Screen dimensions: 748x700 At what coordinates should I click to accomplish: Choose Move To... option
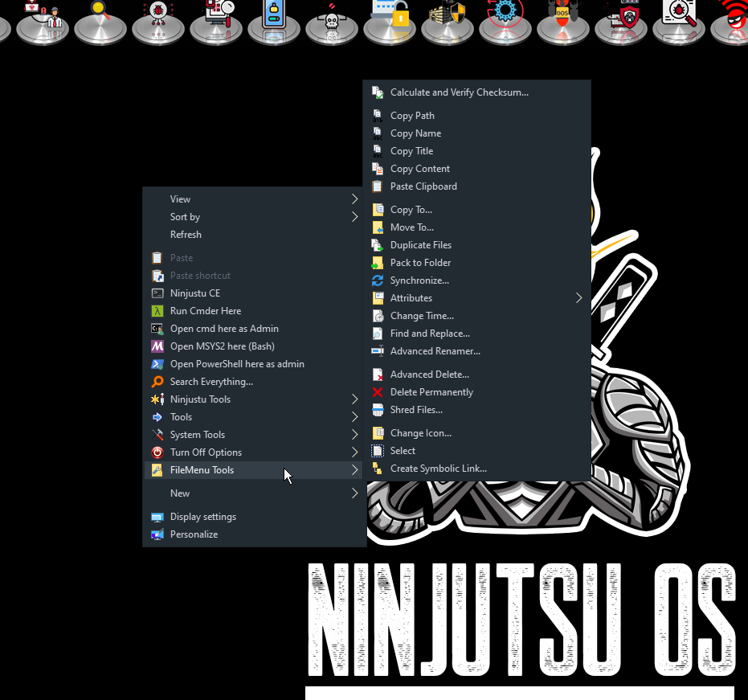[476, 227]
